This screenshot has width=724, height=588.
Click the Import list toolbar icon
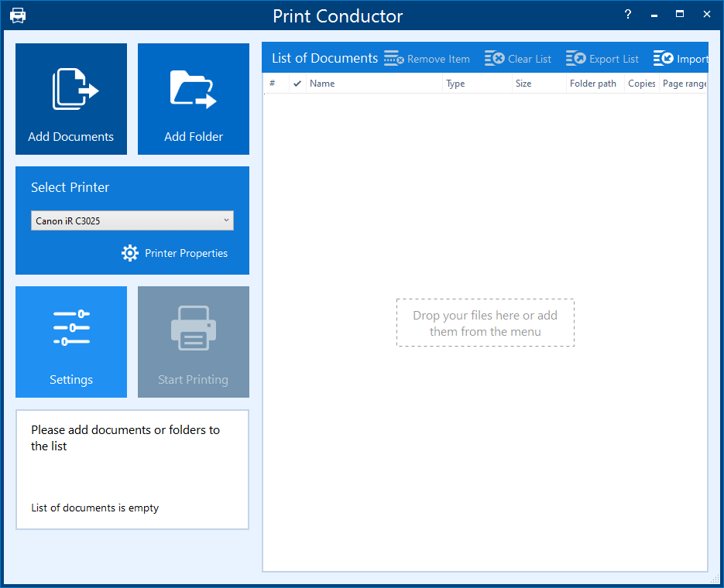[664, 58]
